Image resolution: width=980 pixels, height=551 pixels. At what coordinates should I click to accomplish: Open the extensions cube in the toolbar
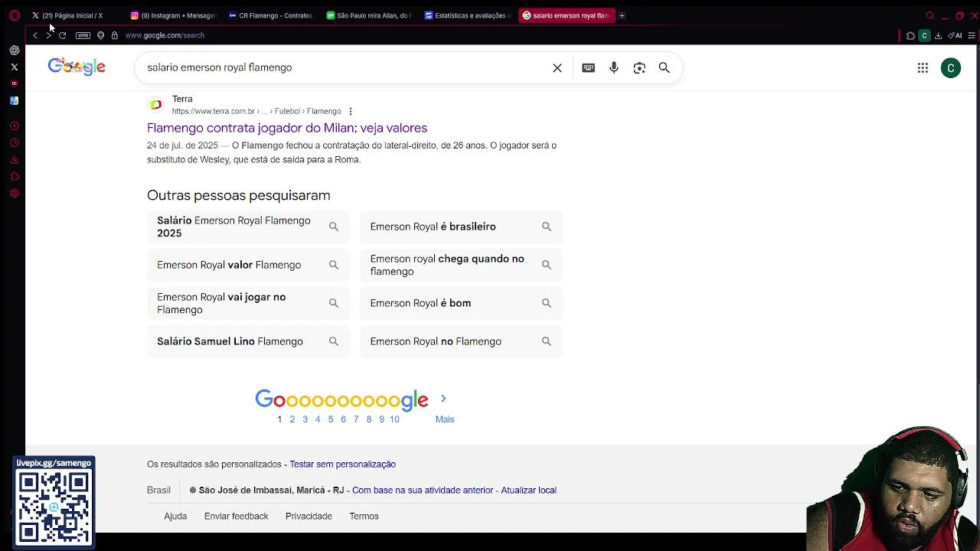(x=910, y=35)
